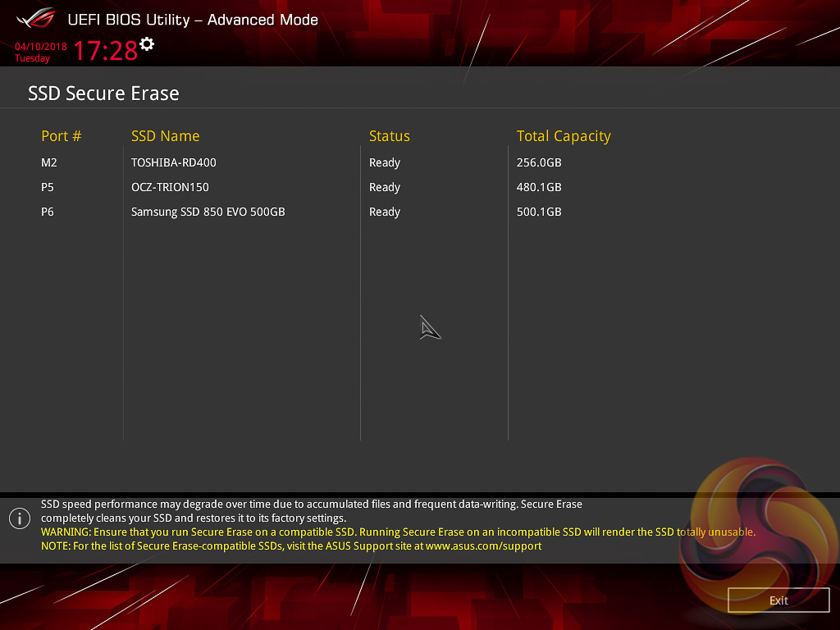Click the Total Capacity column header
Viewport: 840px width, 630px height.
pyautogui.click(x=564, y=137)
